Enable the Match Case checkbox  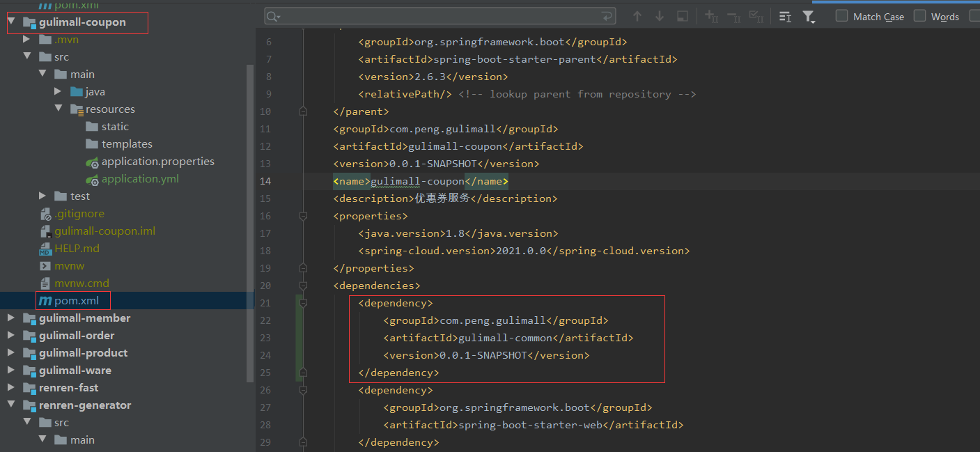pyautogui.click(x=842, y=16)
